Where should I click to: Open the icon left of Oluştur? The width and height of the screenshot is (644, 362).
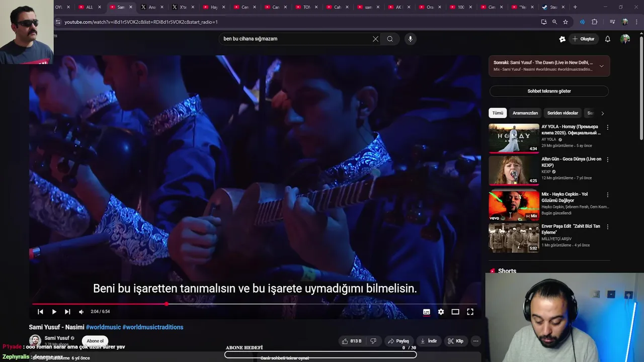[x=562, y=39]
